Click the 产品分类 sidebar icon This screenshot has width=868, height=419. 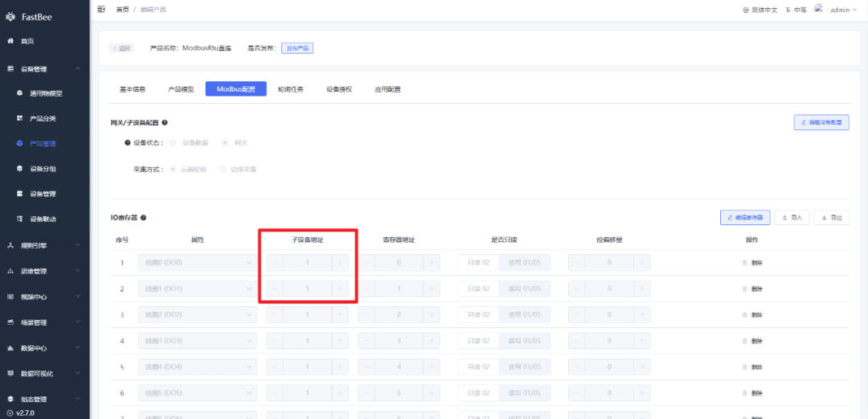(20, 118)
